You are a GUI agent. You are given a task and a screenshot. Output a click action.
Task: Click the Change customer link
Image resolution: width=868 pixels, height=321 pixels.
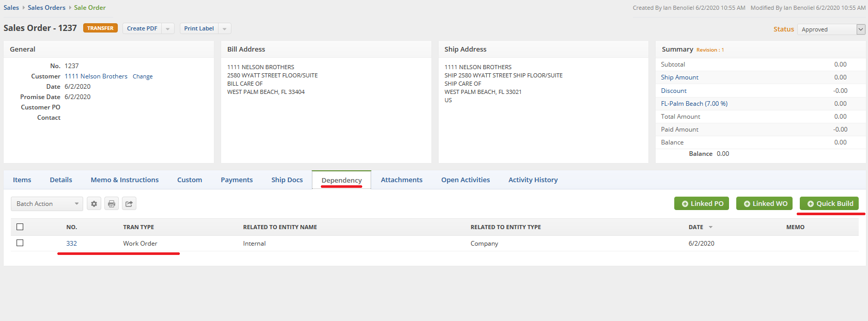143,76
